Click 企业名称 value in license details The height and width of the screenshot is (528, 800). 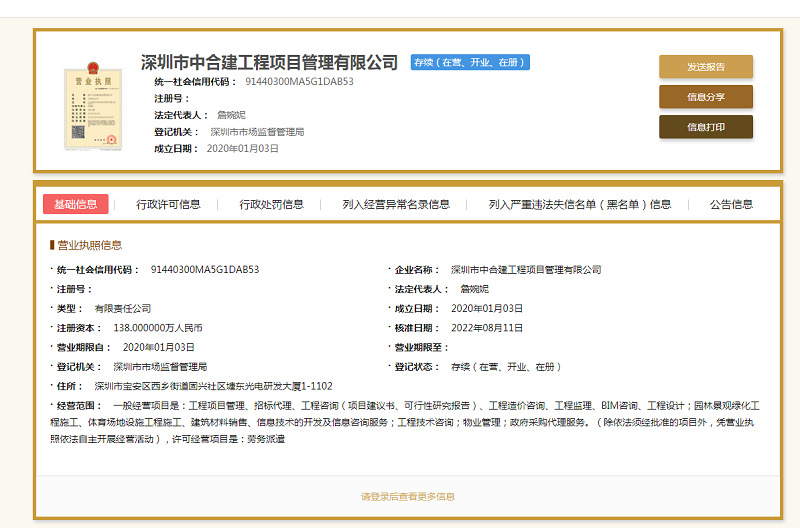(x=526, y=270)
